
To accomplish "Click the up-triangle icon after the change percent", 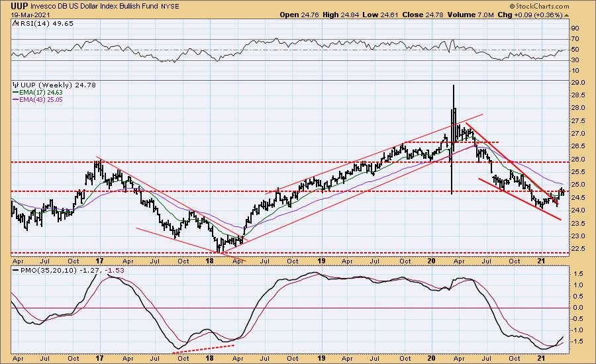I will (566, 15).
